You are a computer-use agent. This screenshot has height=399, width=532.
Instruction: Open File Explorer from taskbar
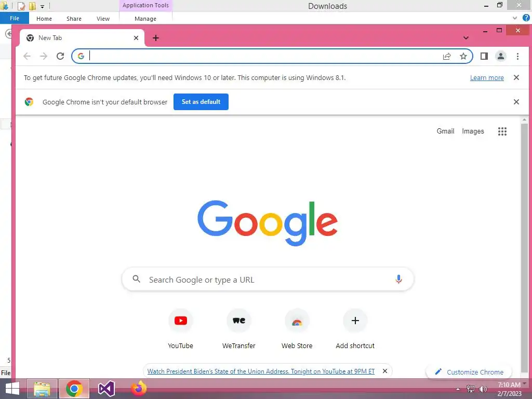click(42, 389)
